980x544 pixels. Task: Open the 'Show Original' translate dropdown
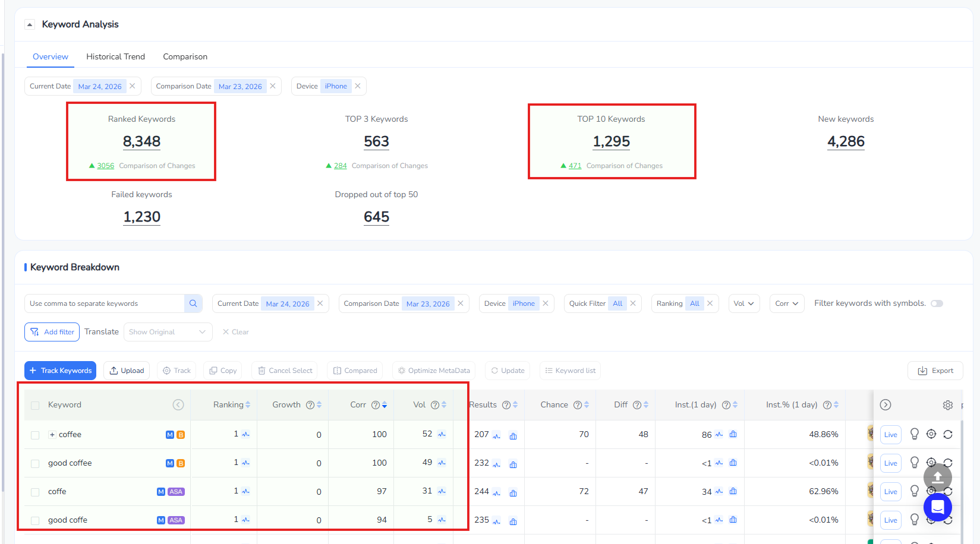point(168,331)
